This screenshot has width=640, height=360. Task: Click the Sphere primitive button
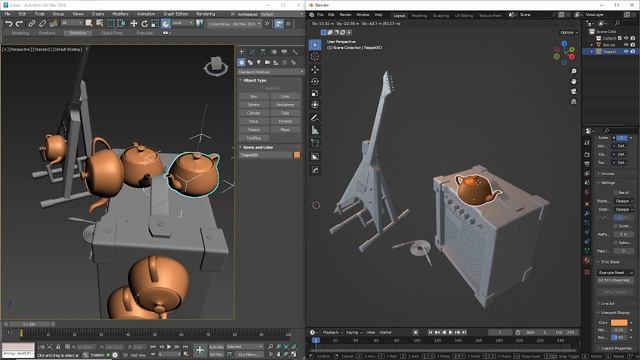pos(254,104)
